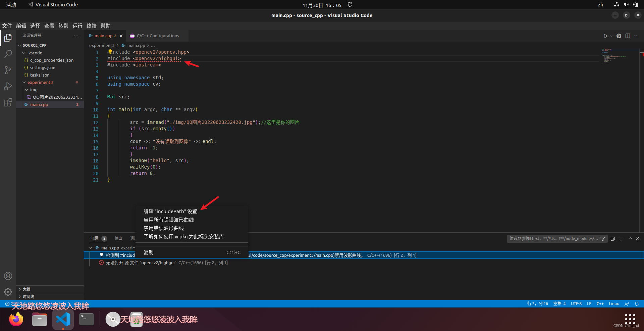This screenshot has width=644, height=331.
Task: Open the 运行 menu
Action: (77, 26)
